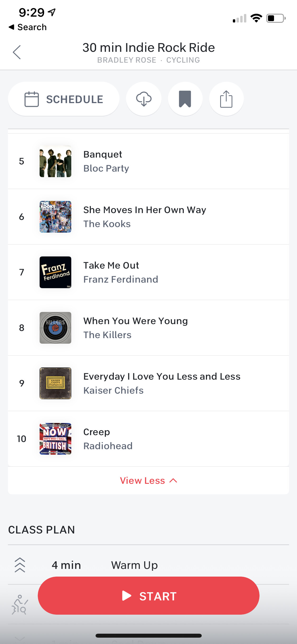Tap the View Less chevron arrow
This screenshot has width=297, height=644.
click(173, 480)
